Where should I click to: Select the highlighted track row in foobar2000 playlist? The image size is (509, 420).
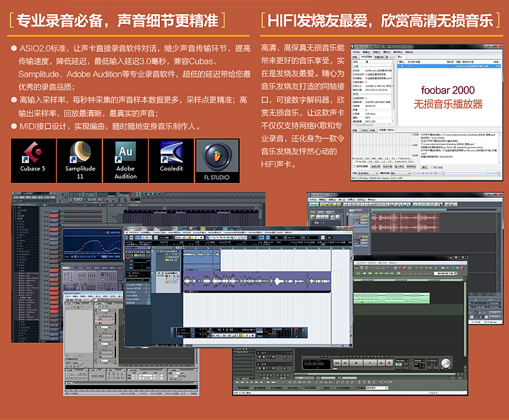[x=450, y=66]
